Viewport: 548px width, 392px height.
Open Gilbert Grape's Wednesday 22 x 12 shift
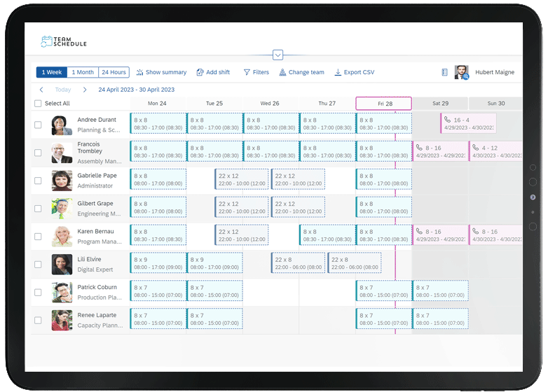[298, 207]
